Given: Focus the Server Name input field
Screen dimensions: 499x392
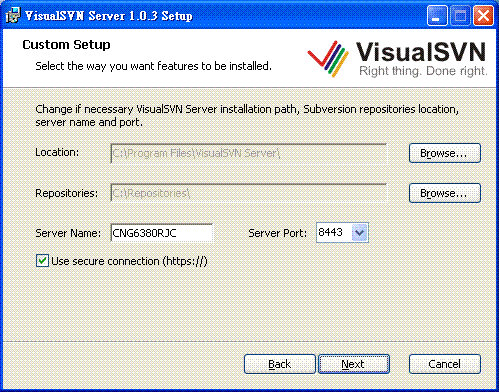Looking at the screenshot, I should 162,233.
